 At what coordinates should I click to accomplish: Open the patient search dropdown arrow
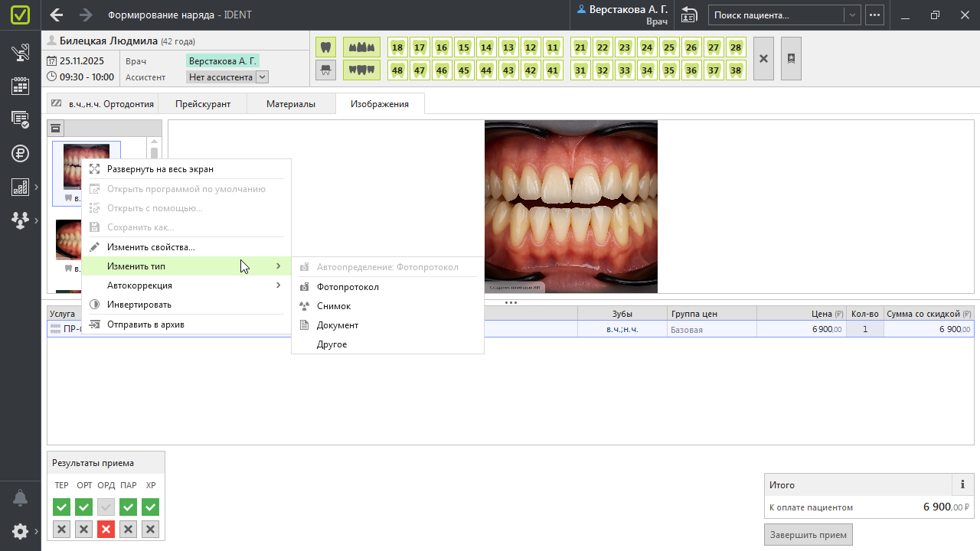click(851, 15)
